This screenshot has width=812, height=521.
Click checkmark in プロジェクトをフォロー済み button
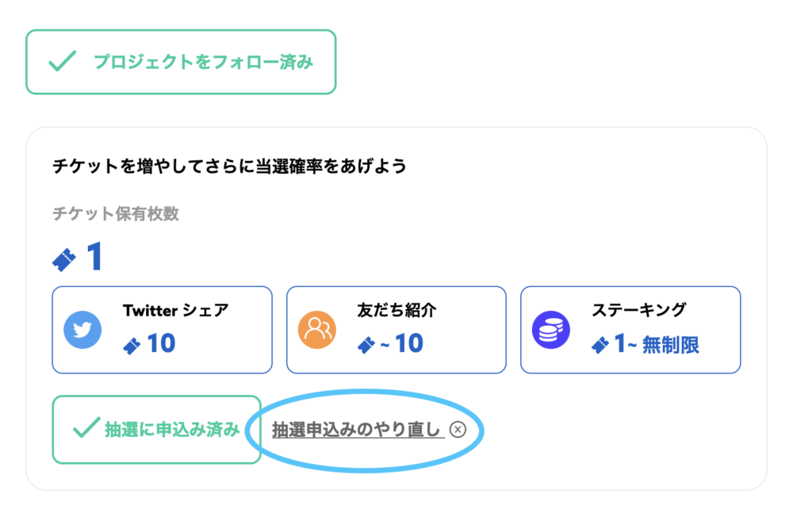tap(62, 61)
